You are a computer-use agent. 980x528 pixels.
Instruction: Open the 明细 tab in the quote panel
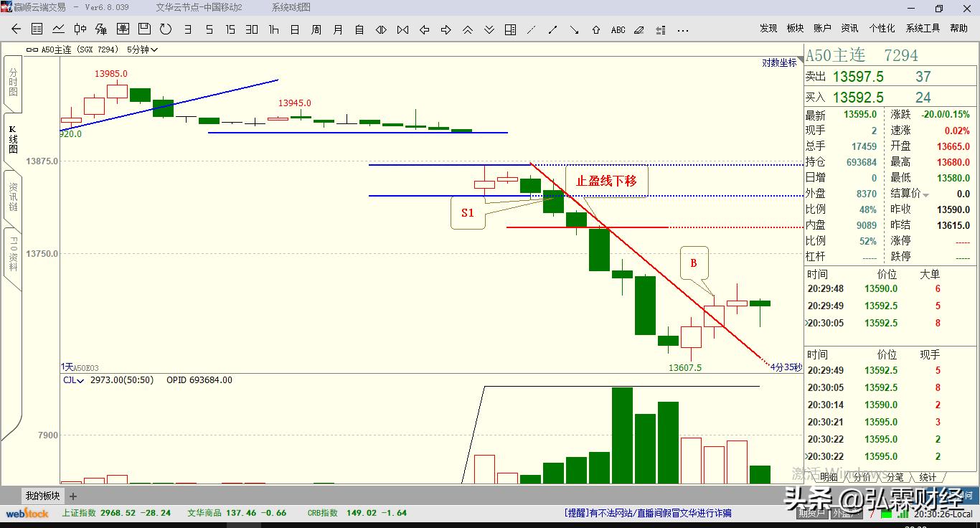click(x=829, y=477)
